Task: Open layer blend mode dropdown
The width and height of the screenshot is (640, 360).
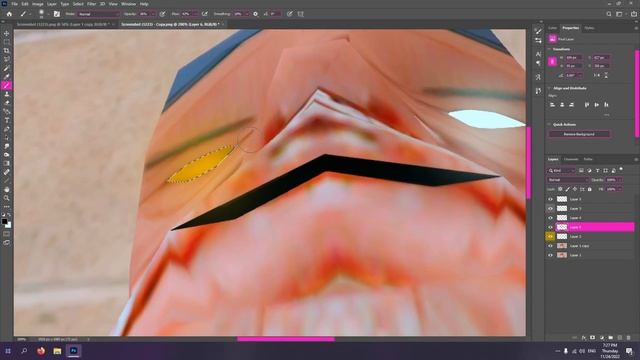Action: [x=568, y=180]
